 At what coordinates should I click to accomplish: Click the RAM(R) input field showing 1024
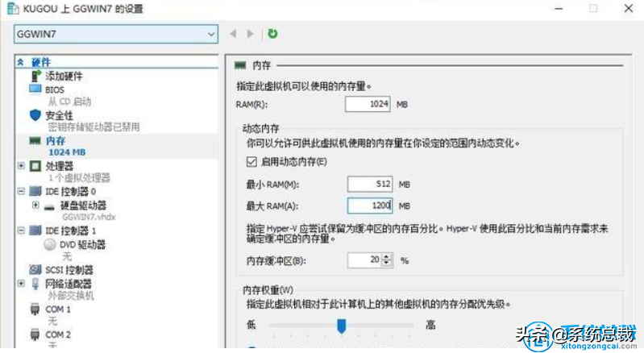pyautogui.click(x=368, y=104)
